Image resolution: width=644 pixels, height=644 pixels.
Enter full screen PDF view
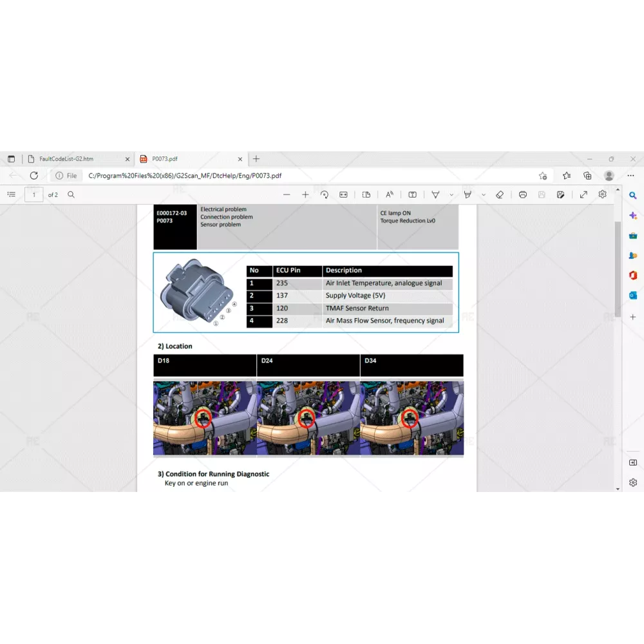[x=583, y=194]
